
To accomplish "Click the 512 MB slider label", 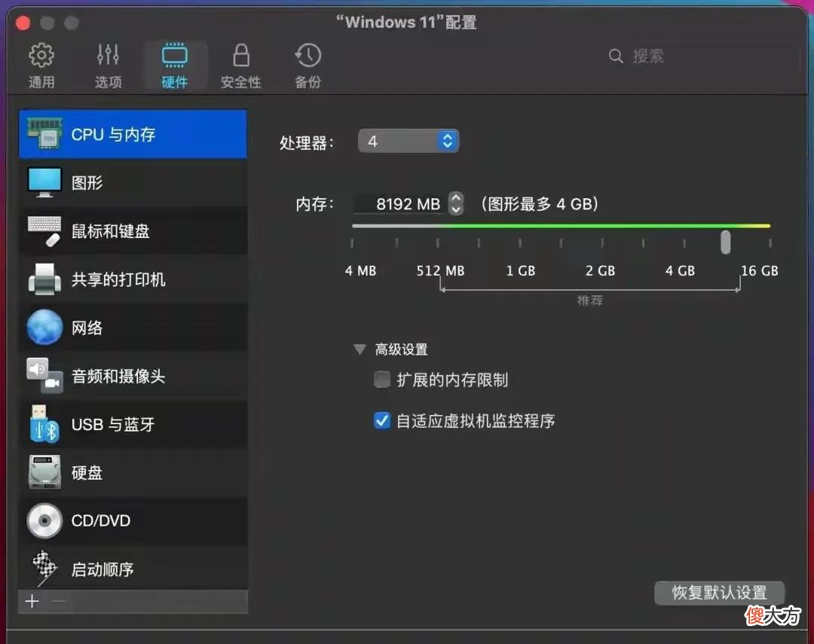I will pyautogui.click(x=440, y=270).
